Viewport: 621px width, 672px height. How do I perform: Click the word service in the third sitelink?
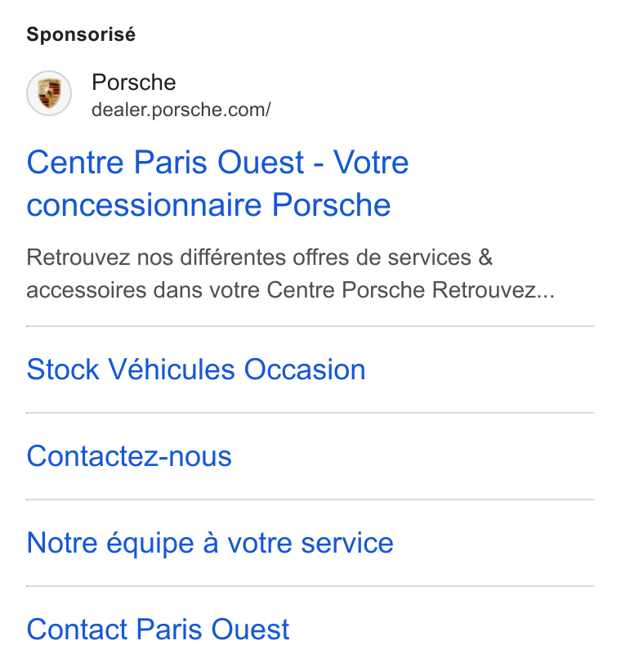[x=347, y=544]
